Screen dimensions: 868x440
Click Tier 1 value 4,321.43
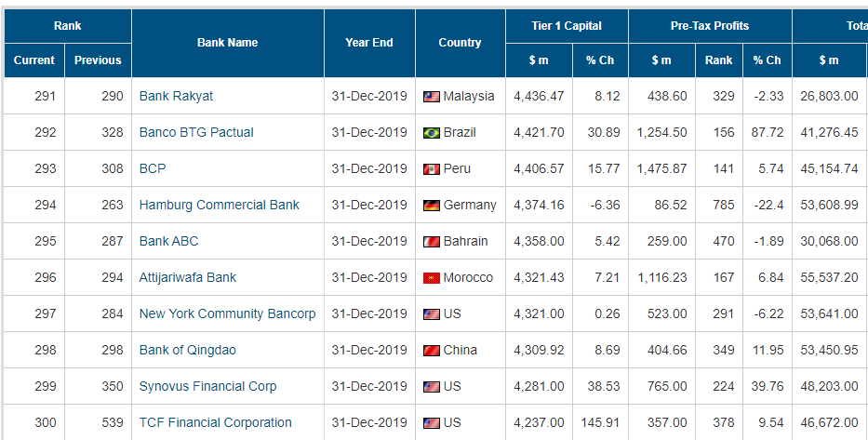pos(539,277)
